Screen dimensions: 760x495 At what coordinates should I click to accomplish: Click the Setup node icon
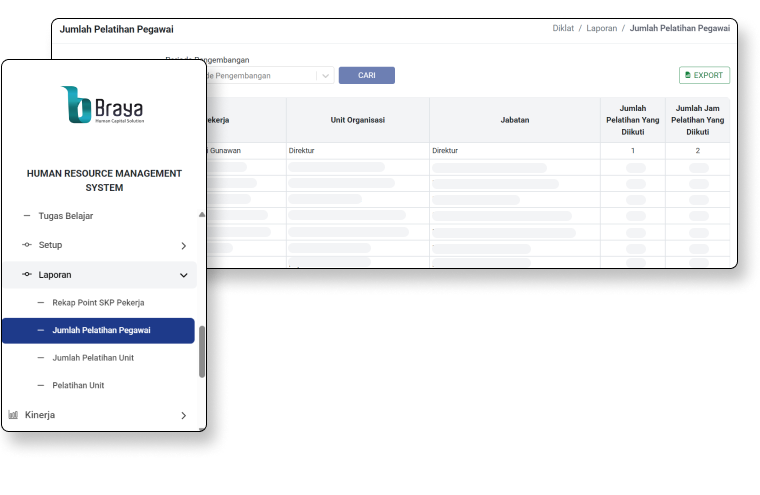pos(27,245)
